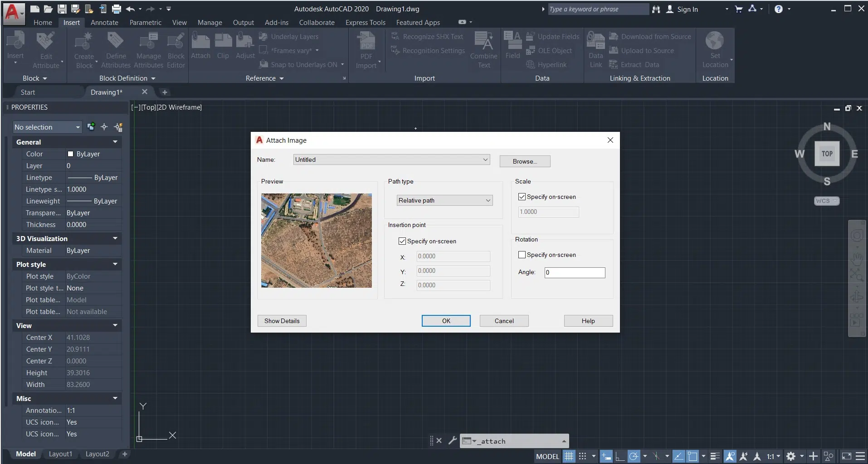Click the Browse button
This screenshot has height=464, width=868.
[525, 161]
